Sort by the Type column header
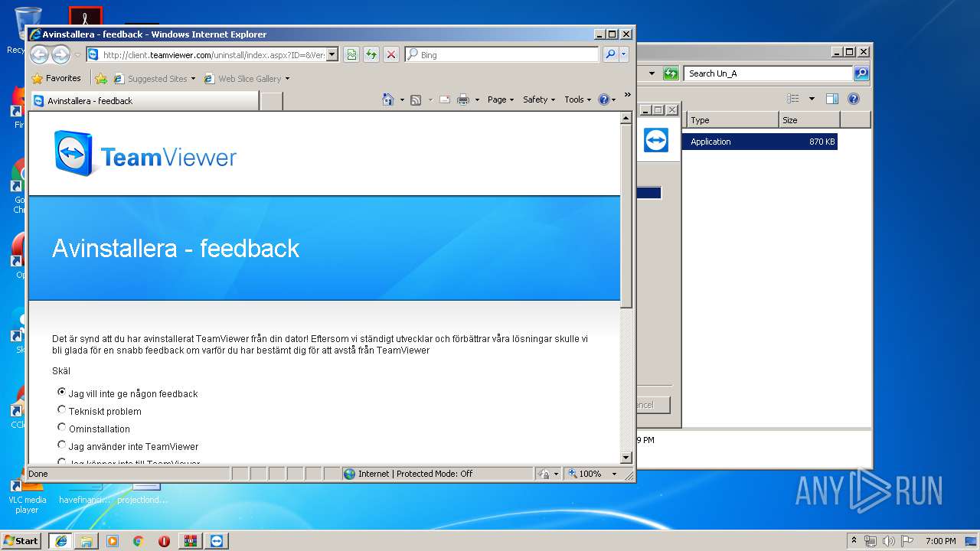This screenshot has width=980, height=551. 732,120
